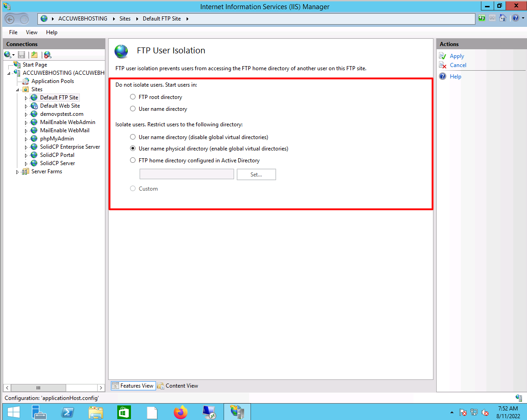This screenshot has width=527, height=420.
Task: Click the Default Web Site globe icon
Action: 34,106
